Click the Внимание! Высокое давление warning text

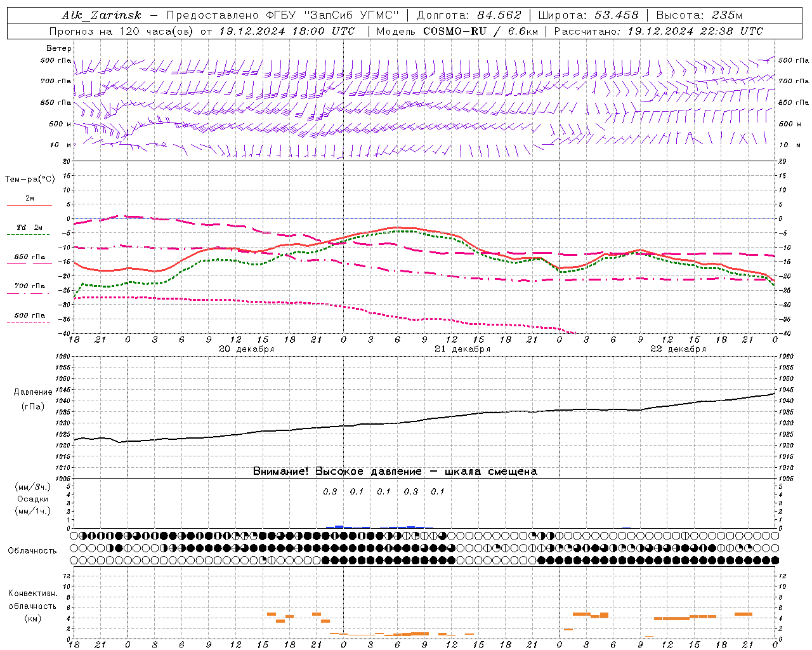point(395,471)
